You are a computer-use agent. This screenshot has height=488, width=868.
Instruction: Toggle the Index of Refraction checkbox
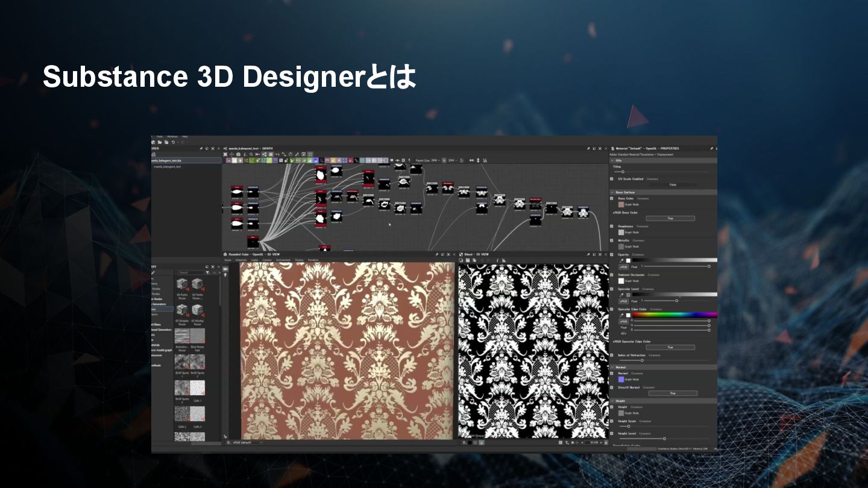pos(611,355)
